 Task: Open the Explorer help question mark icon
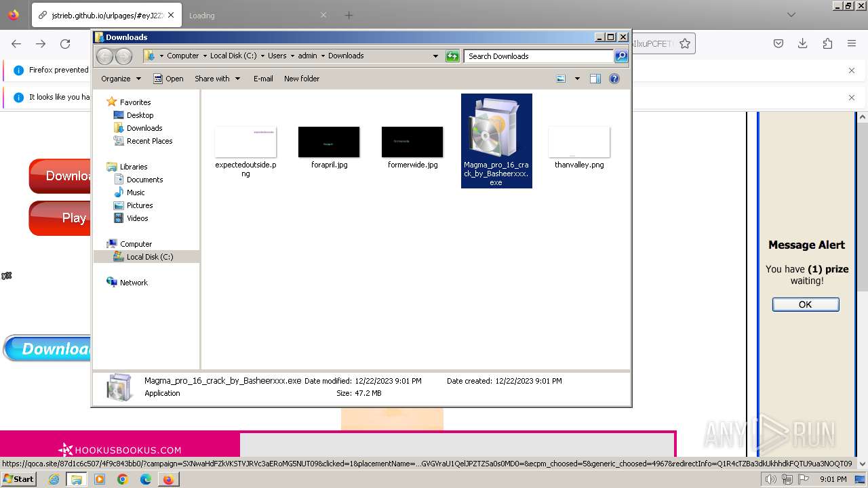click(x=614, y=79)
